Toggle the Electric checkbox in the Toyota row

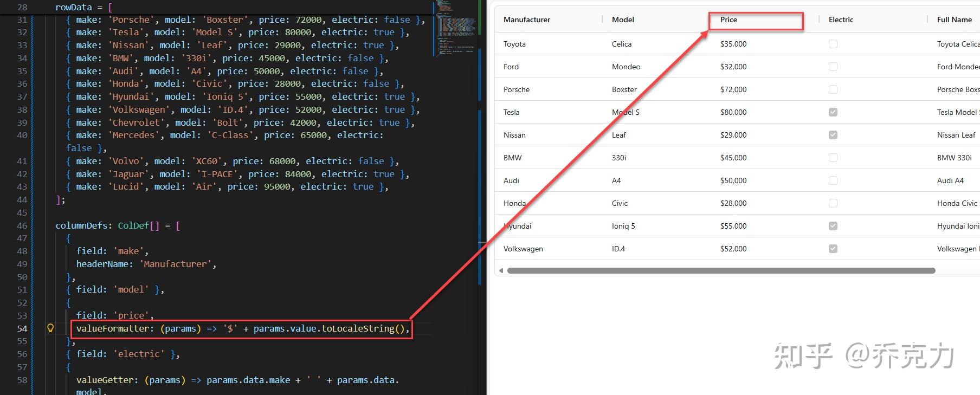click(833, 44)
